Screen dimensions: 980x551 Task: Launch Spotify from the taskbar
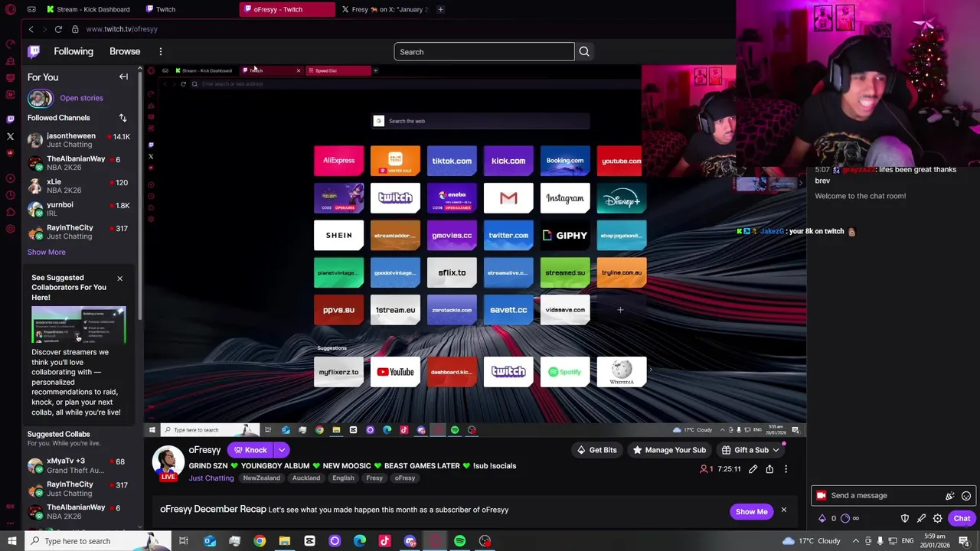459,541
